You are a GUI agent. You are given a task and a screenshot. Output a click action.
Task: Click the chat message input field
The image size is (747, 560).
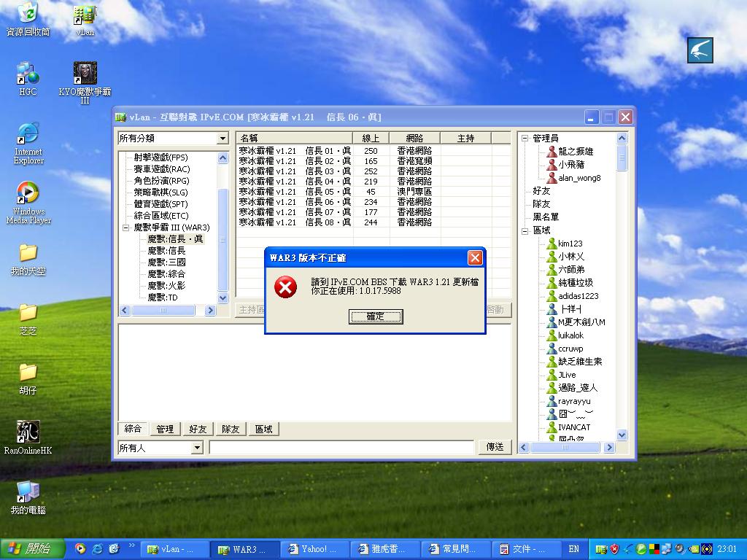click(341, 448)
